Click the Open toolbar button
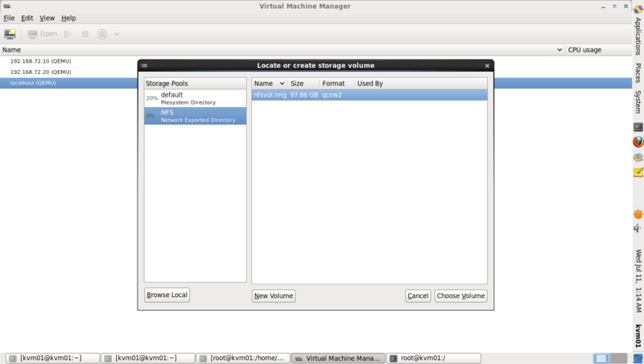This screenshot has width=644, height=364. [x=42, y=34]
